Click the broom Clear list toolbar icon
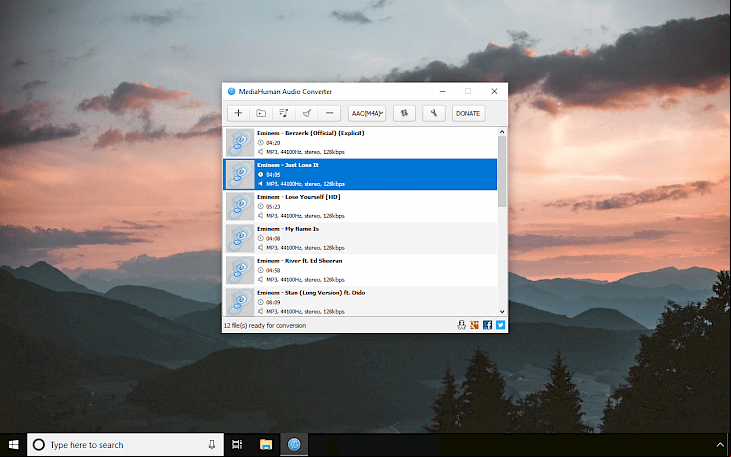The width and height of the screenshot is (731, 457). 307,113
